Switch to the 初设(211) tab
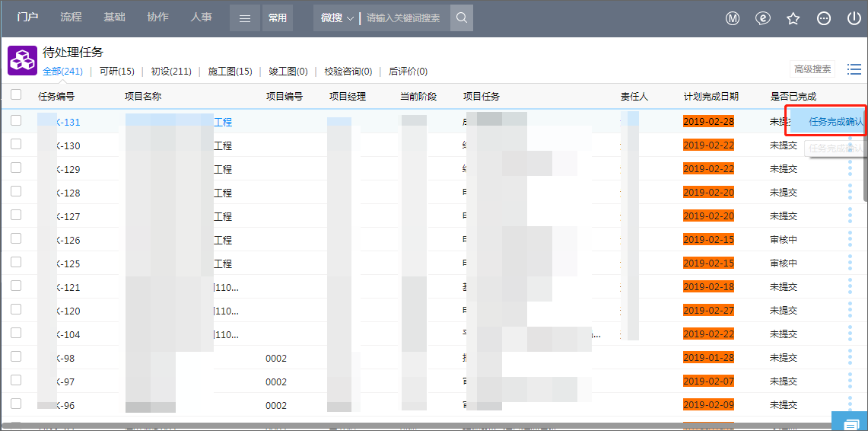This screenshot has height=431, width=868. 171,71
